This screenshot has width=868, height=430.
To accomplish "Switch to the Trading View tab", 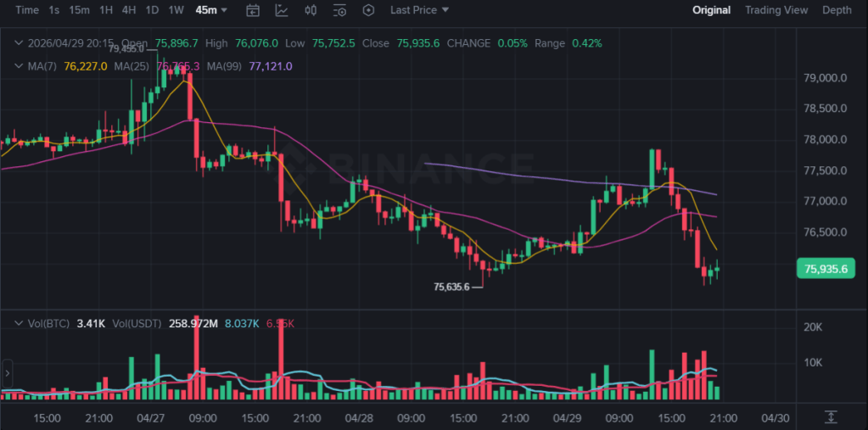I will point(776,10).
